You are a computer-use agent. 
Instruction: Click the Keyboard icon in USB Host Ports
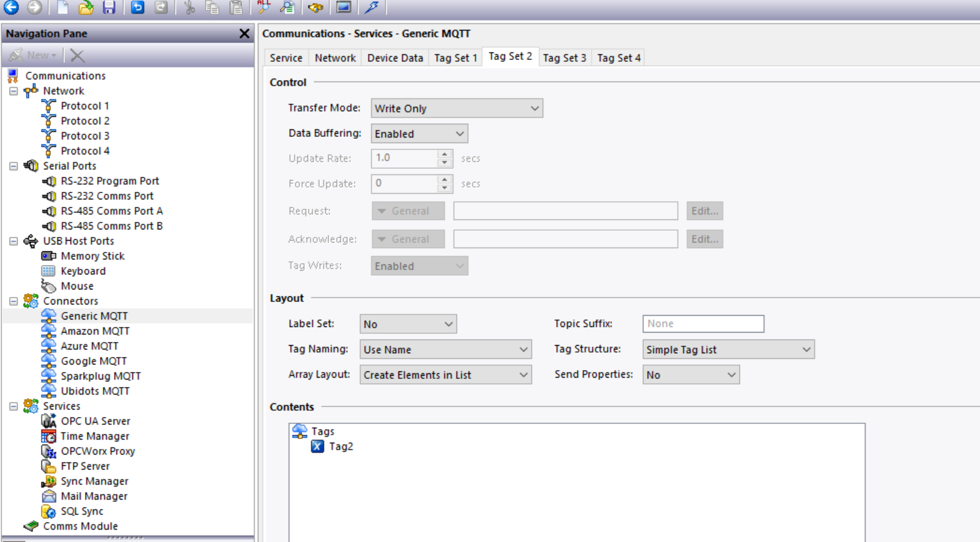pos(48,271)
